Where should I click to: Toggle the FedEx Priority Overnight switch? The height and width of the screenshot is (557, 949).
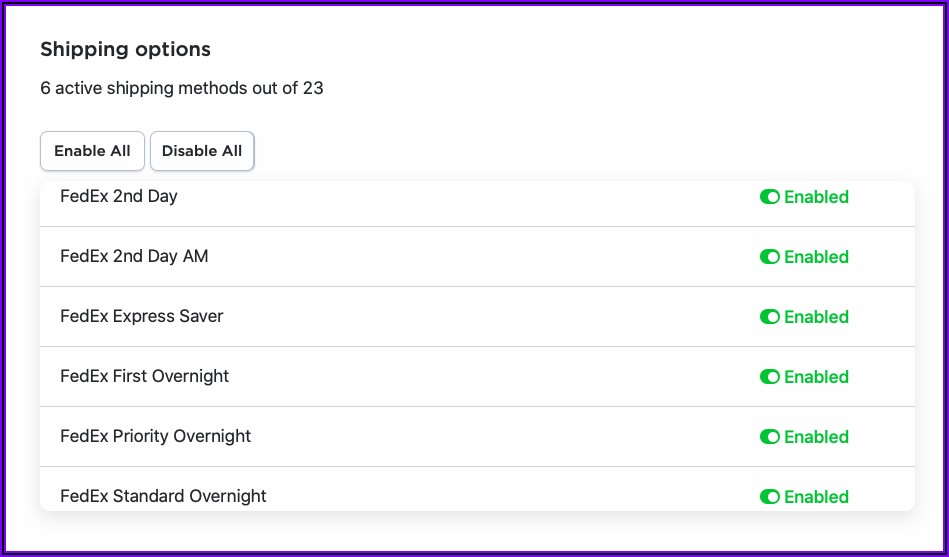tap(769, 437)
